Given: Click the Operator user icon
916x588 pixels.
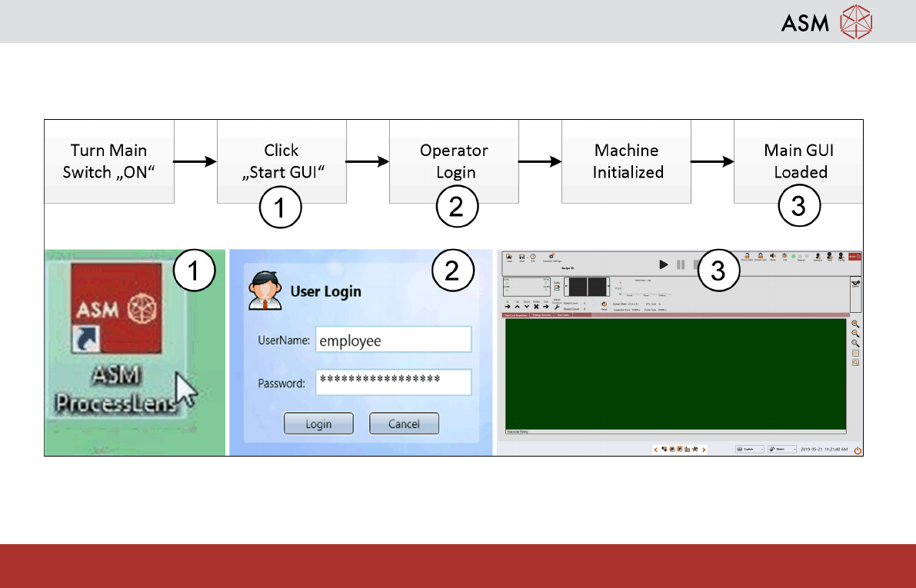Looking at the screenshot, I should [x=818, y=257].
